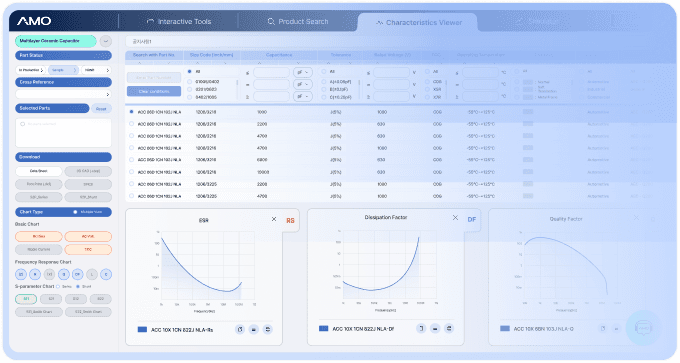Click the AMO logo

coord(34,21)
